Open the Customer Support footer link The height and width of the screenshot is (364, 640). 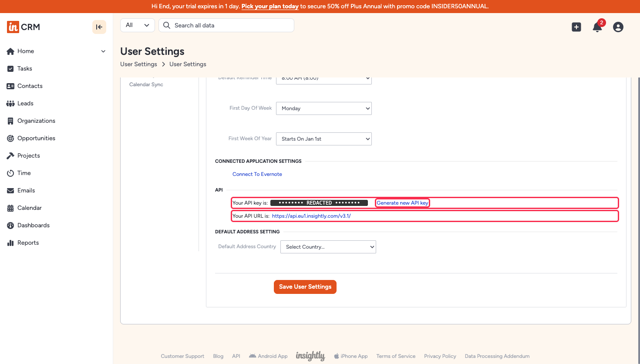pyautogui.click(x=182, y=356)
